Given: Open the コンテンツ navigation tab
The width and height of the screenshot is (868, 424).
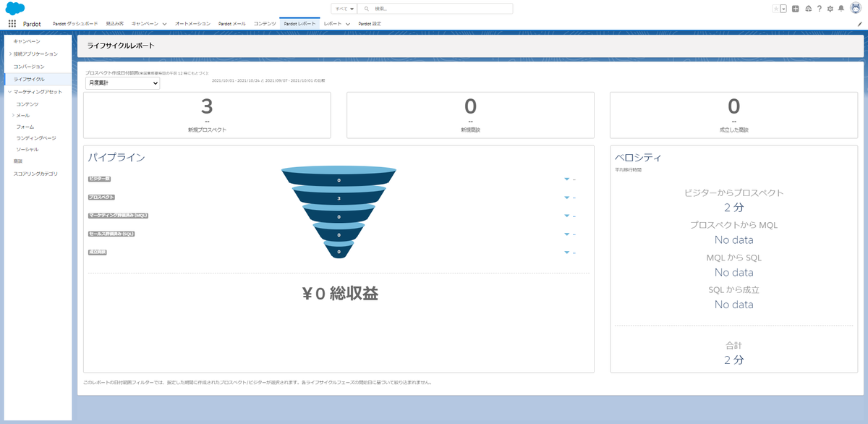Looking at the screenshot, I should (x=265, y=24).
